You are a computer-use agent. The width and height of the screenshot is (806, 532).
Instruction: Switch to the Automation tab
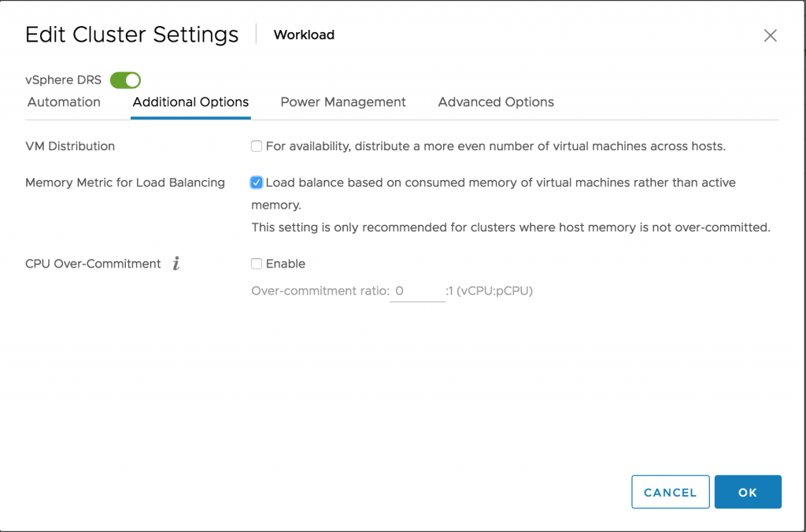coord(64,102)
